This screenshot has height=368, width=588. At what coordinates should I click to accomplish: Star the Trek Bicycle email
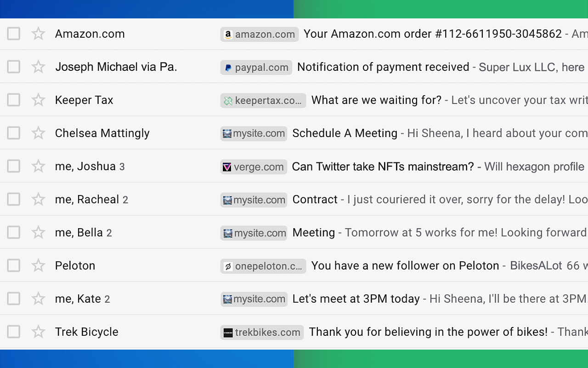click(38, 332)
